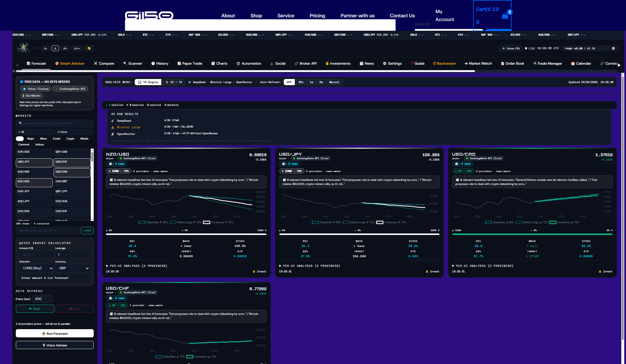The width and height of the screenshot is (626, 364).
Task: Click the usage settings gear icon
Action: 613,48
